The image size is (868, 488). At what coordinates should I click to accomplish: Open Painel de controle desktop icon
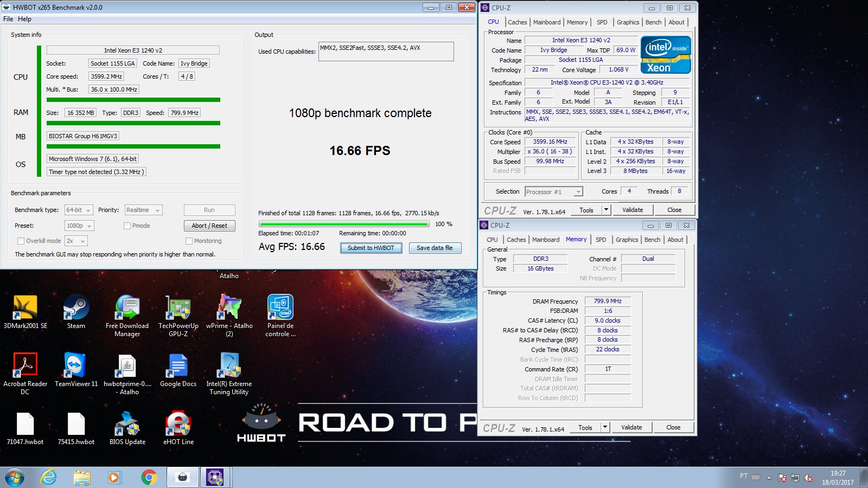[x=280, y=316]
